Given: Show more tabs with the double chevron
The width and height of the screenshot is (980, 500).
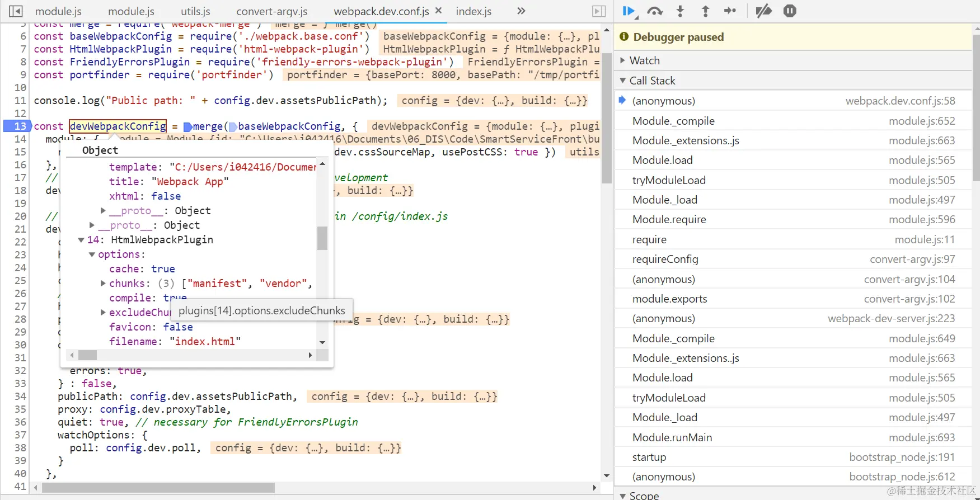Looking at the screenshot, I should pos(521,11).
